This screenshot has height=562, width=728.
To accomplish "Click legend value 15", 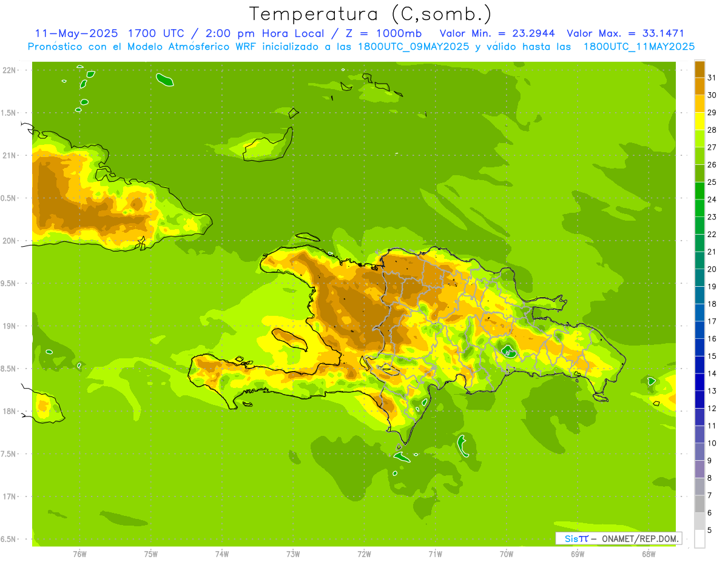I will click(712, 356).
